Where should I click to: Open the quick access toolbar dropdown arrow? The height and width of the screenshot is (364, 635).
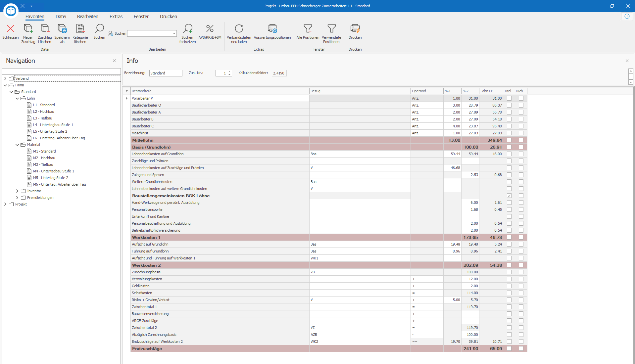click(x=31, y=6)
